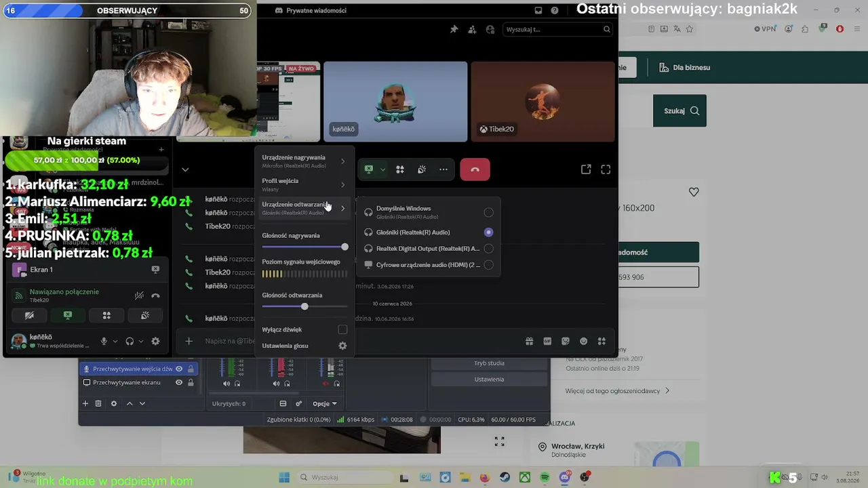The image size is (868, 488).
Task: Turn on camera in the Discord voice panel
Action: coord(29,315)
